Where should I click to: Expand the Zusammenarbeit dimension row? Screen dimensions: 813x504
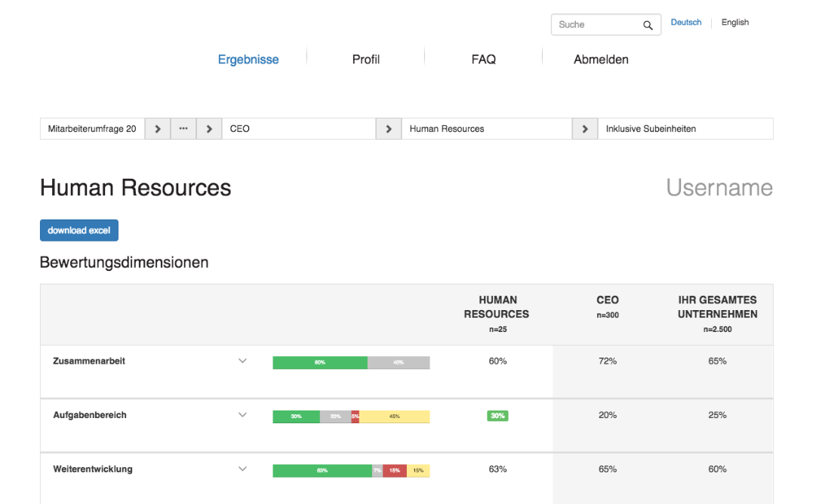pos(242,361)
